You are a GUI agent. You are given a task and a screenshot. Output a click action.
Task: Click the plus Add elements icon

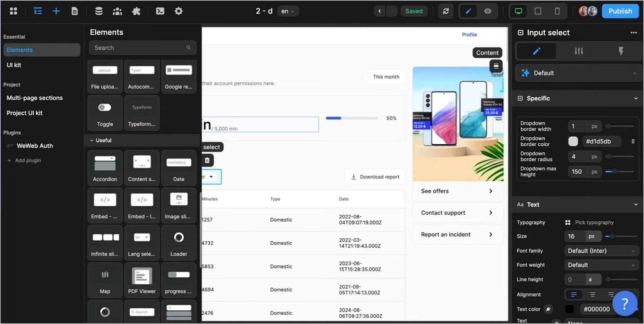pos(56,11)
